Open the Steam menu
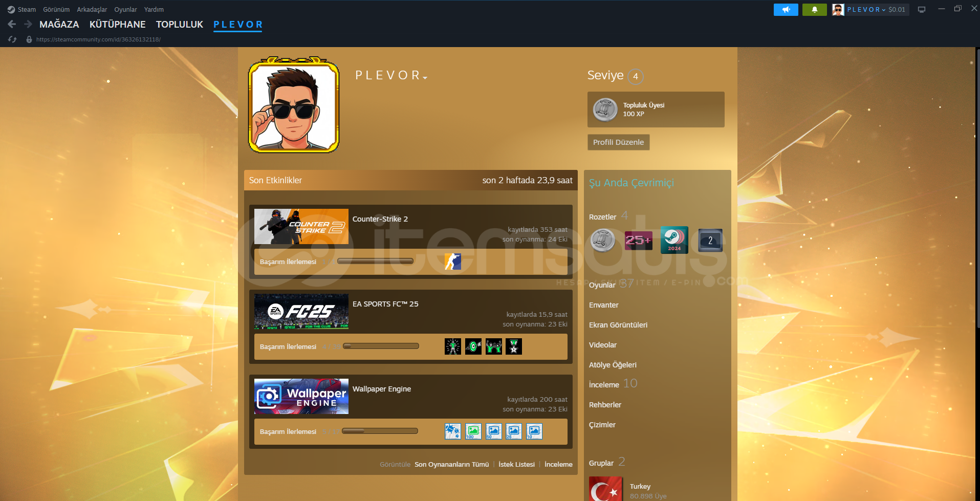This screenshot has width=980, height=501. (x=27, y=10)
